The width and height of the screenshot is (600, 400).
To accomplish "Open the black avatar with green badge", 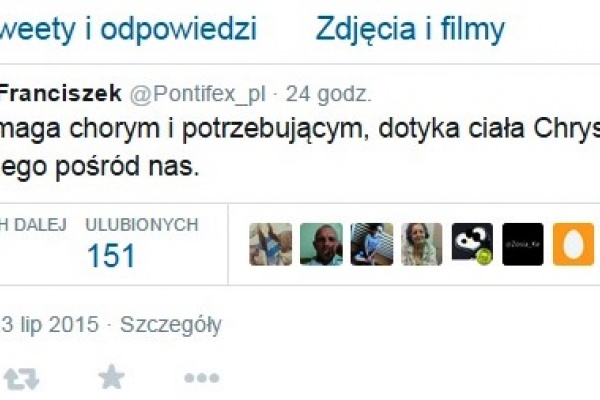I will pos(472,244).
